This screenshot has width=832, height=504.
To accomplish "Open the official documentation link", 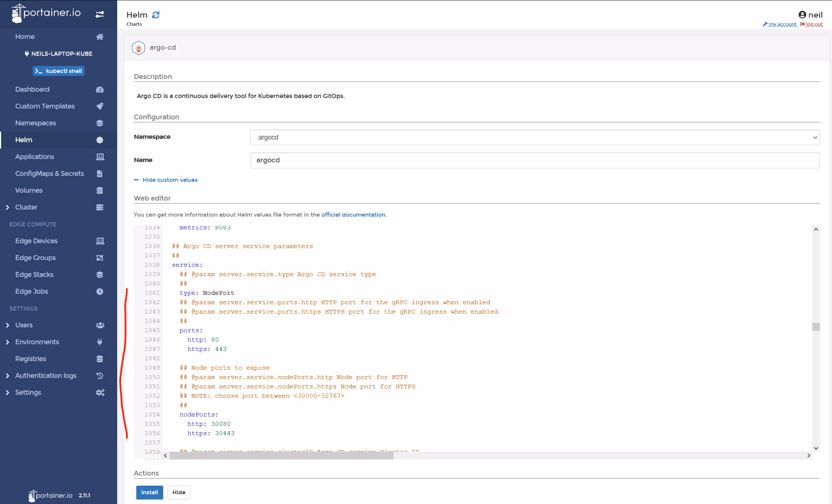I will tap(353, 215).
